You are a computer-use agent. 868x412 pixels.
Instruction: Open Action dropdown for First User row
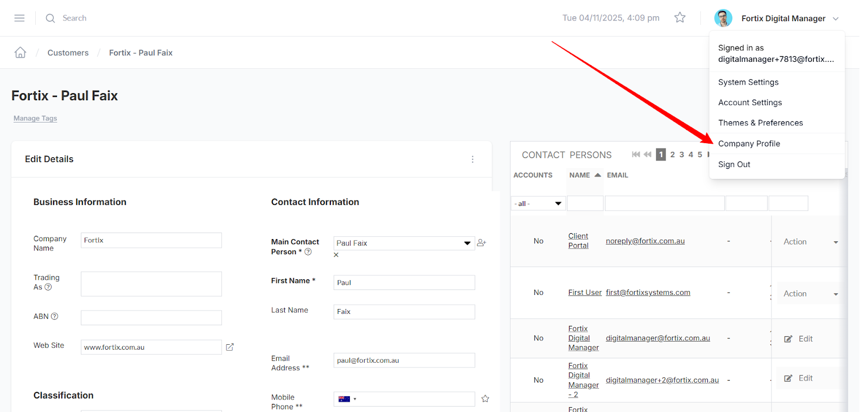(x=810, y=294)
